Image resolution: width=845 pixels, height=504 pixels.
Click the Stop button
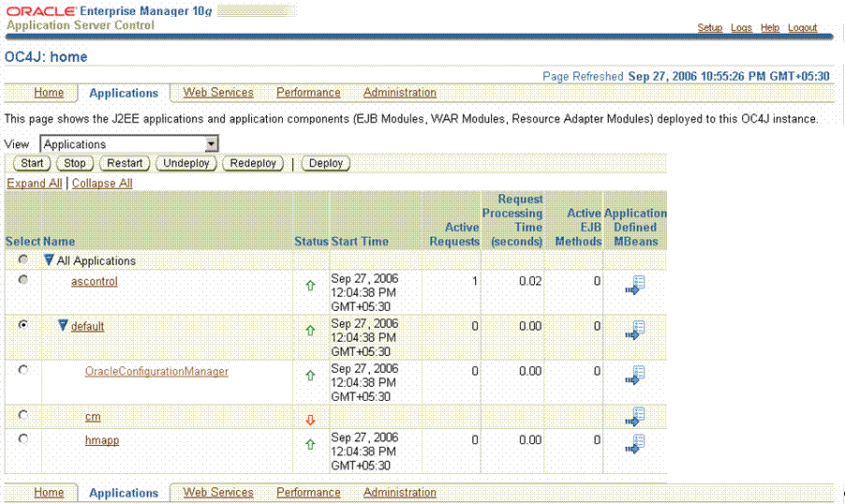tap(74, 163)
